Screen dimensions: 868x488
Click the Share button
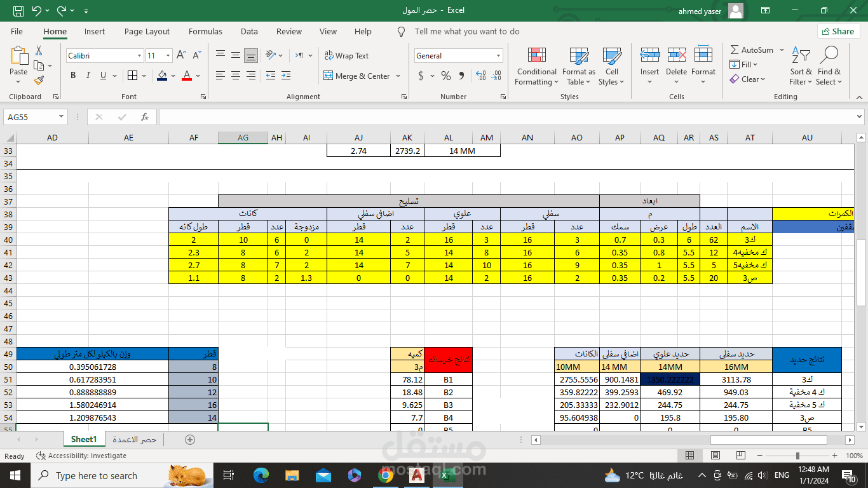coord(838,31)
